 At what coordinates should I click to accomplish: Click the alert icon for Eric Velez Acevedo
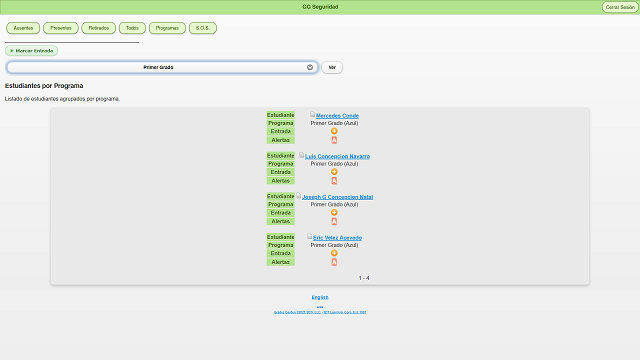pos(334,262)
